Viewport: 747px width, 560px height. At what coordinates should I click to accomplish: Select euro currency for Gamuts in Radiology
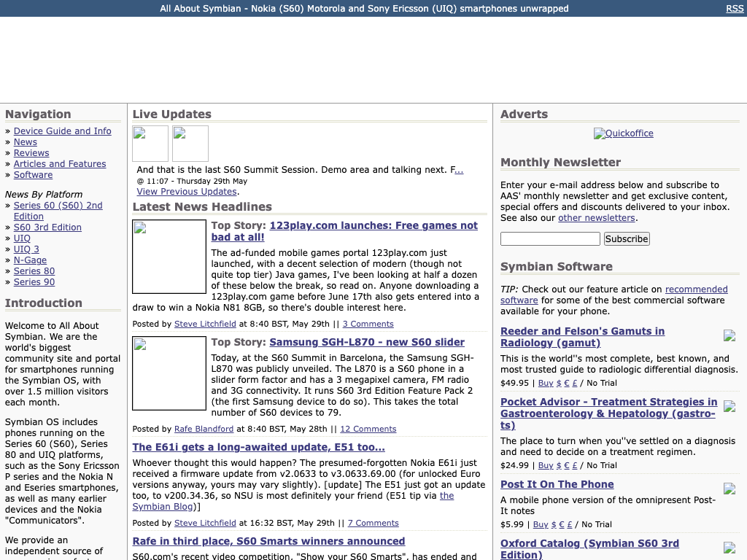[x=566, y=383]
